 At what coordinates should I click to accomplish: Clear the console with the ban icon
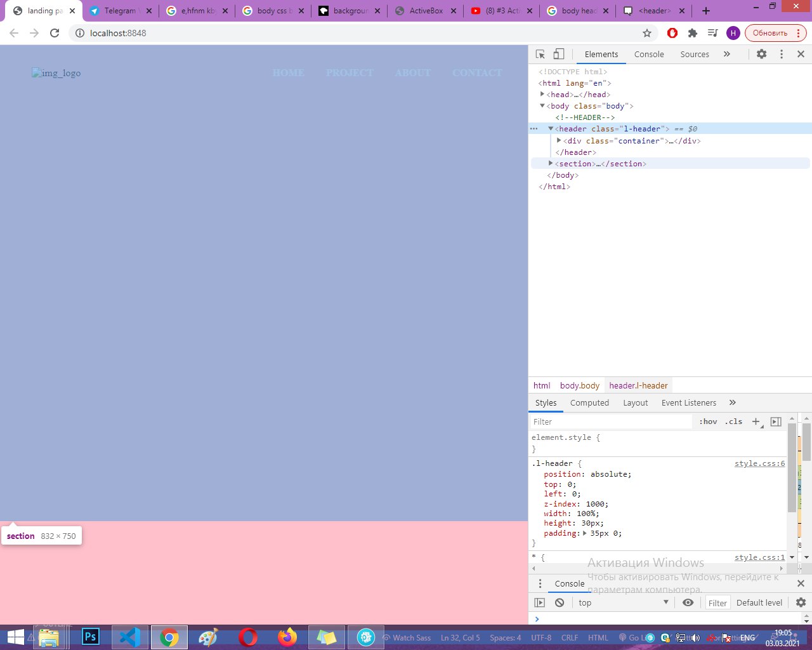tap(560, 602)
